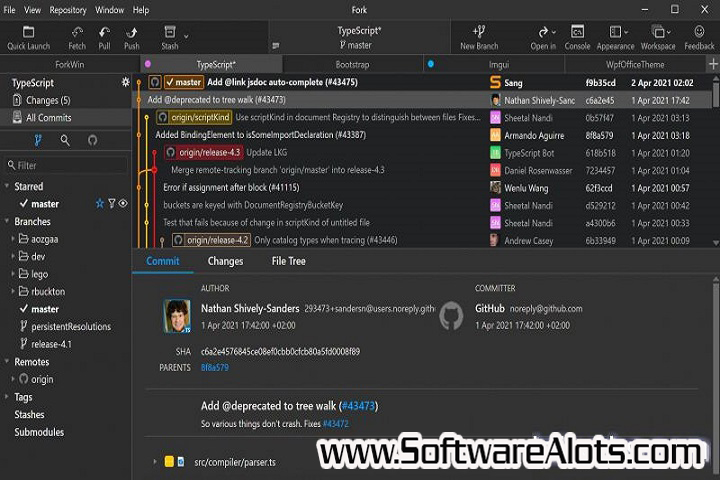Open the Help menu
The image size is (720, 480).
coord(141,10)
